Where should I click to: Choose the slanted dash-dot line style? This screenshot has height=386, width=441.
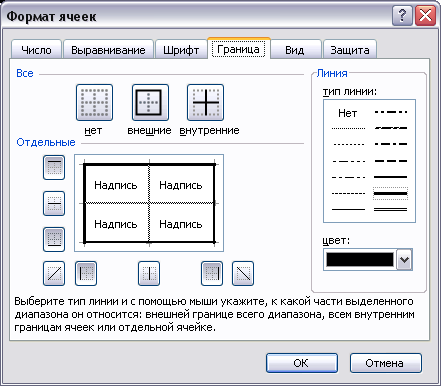[x=390, y=128]
